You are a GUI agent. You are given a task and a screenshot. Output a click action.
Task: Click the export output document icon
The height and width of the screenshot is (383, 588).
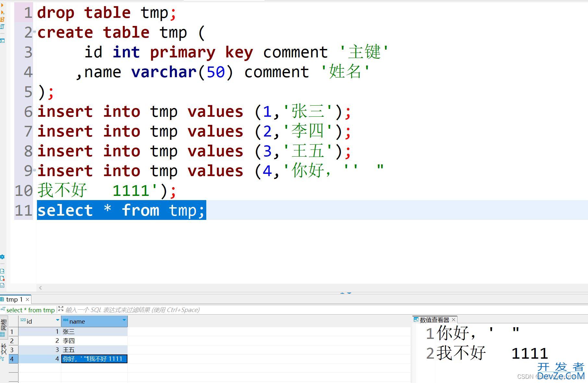[x=2, y=271]
